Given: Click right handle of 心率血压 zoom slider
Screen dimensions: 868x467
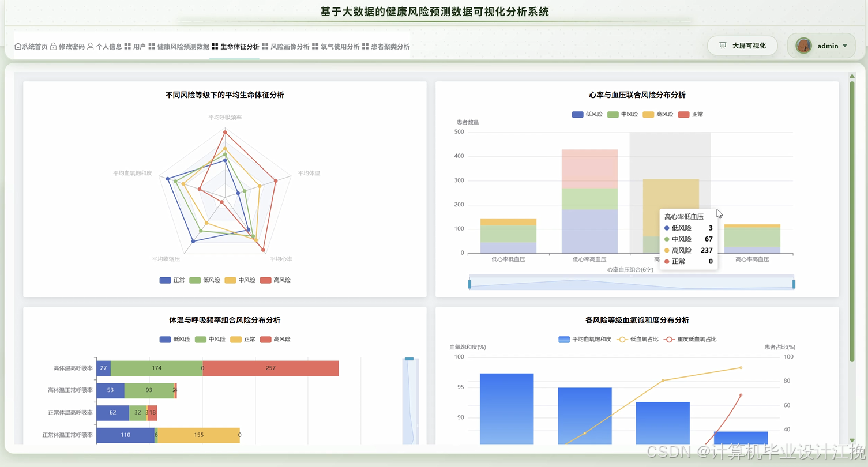Looking at the screenshot, I should pos(794,284).
